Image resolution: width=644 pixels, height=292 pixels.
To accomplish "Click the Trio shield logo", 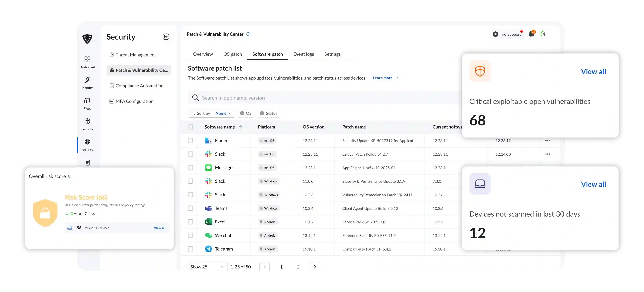I will (87, 39).
